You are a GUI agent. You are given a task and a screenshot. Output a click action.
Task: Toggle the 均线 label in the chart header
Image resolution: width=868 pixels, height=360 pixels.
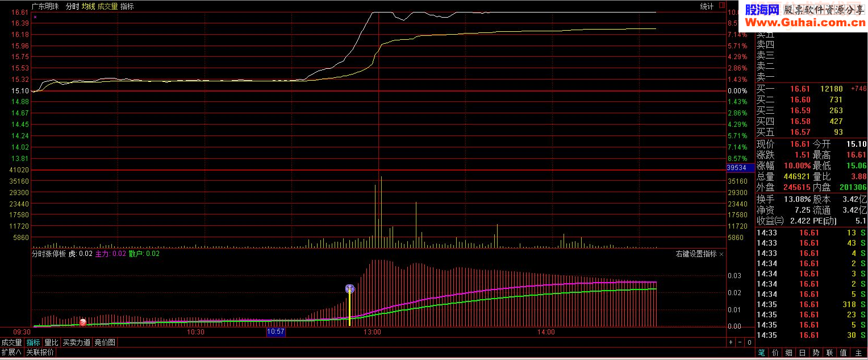(88, 6)
